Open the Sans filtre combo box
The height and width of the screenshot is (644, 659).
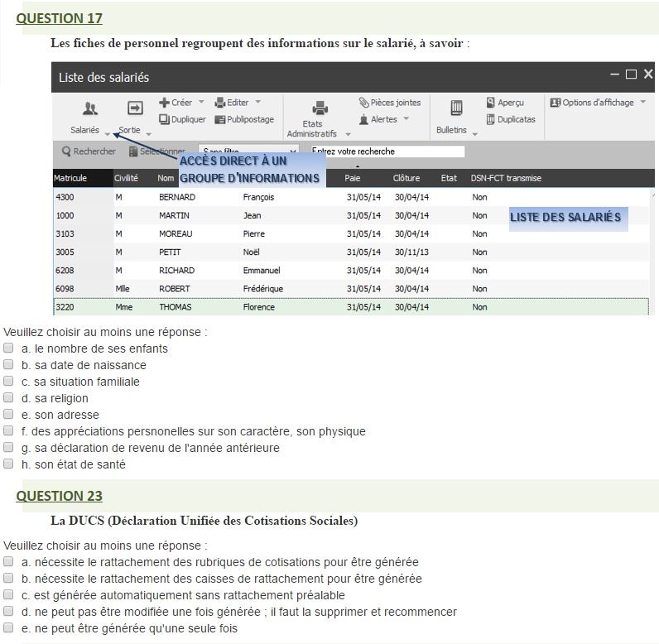(x=249, y=150)
